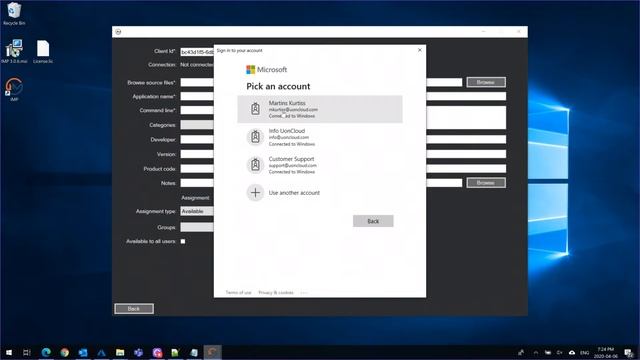Choose the Info UonCloud account badge icon
This screenshot has height=360, width=640.
pyautogui.click(x=256, y=137)
